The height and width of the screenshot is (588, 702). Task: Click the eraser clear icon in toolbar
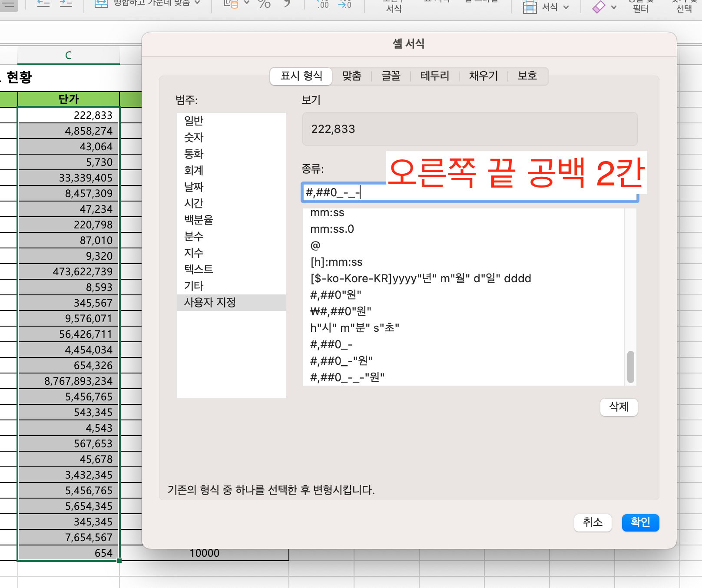[x=599, y=7]
